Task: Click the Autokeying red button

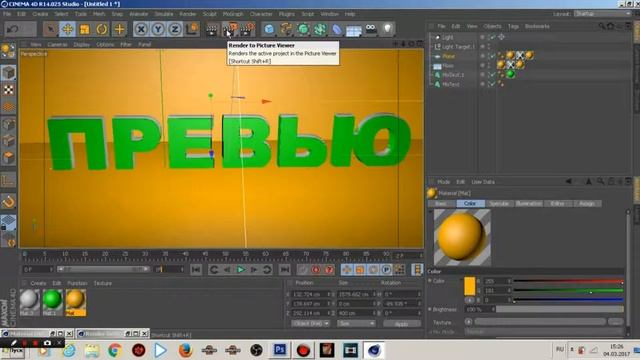Action: (x=316, y=269)
